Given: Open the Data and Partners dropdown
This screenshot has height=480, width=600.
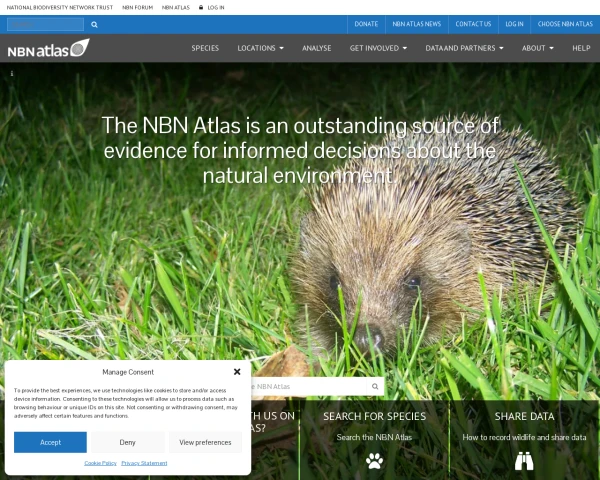Looking at the screenshot, I should click(x=464, y=48).
